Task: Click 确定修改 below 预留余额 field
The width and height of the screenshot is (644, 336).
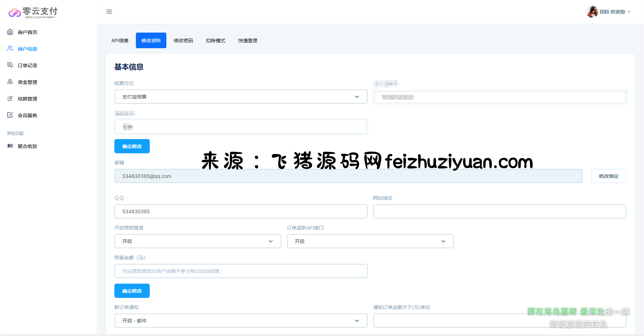Action: (x=132, y=291)
